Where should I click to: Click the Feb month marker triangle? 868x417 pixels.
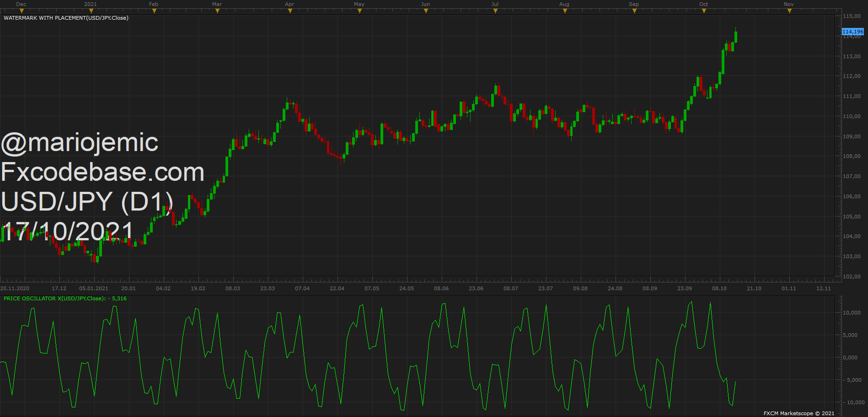tap(154, 11)
